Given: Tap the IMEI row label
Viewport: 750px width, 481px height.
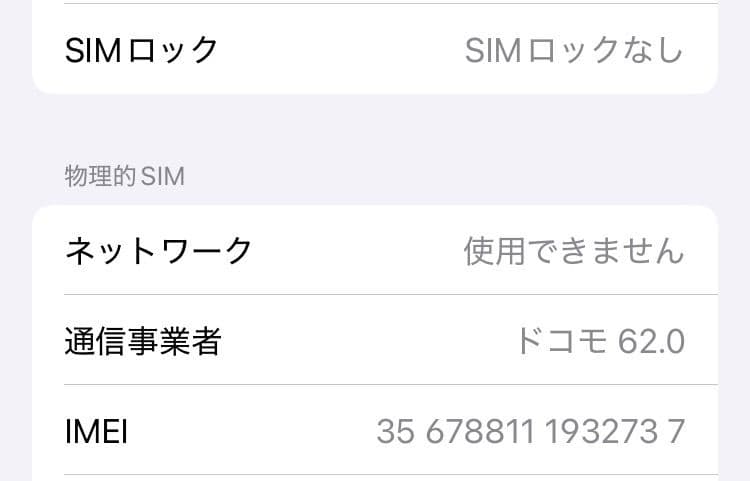Looking at the screenshot, I should pos(96,432).
